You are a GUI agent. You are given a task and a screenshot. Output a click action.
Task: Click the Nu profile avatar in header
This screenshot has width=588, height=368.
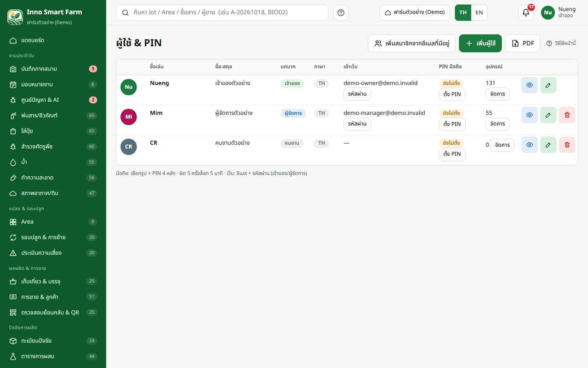548,13
